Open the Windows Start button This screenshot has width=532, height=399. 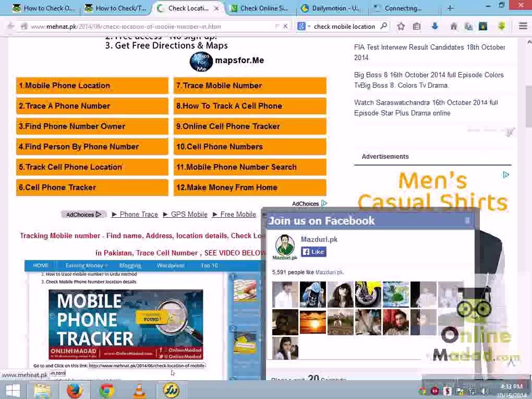[x=13, y=390]
